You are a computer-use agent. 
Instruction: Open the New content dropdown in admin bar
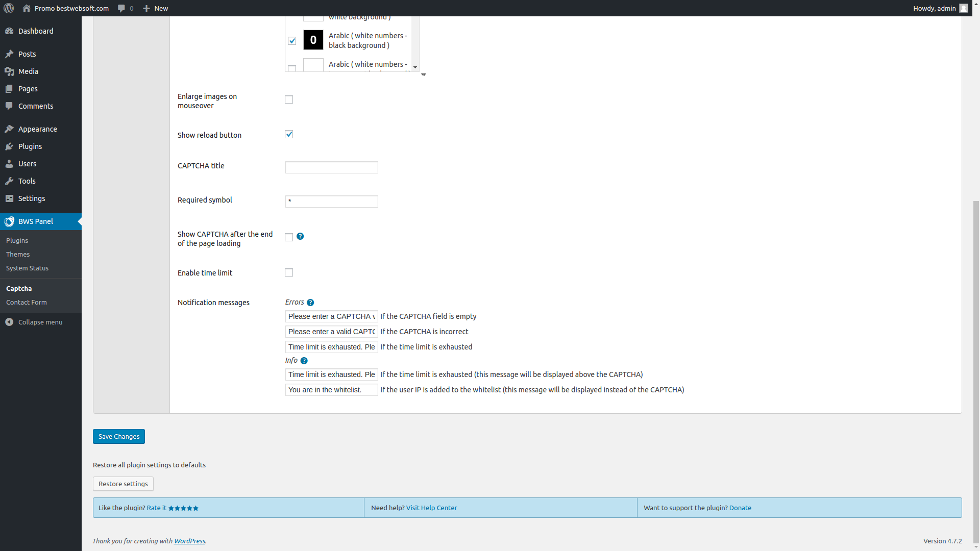pos(155,8)
